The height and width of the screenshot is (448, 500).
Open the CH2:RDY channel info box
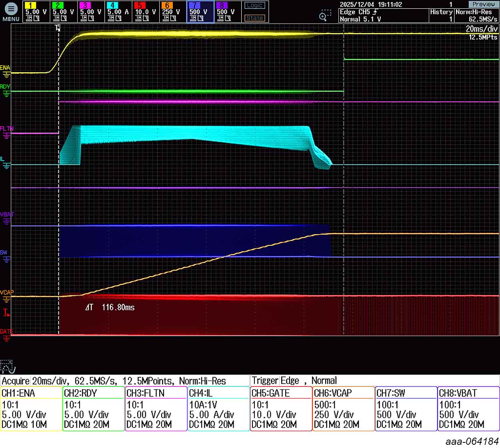click(x=94, y=408)
